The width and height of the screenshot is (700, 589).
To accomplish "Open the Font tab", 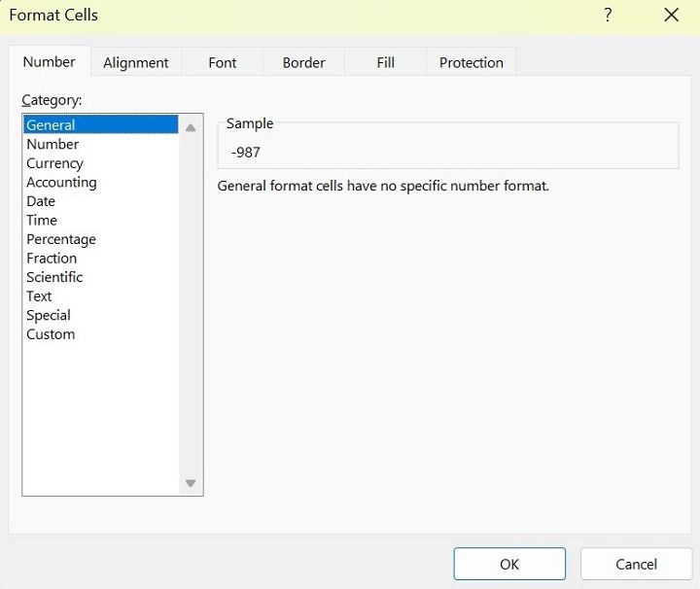I will pyautogui.click(x=223, y=62).
